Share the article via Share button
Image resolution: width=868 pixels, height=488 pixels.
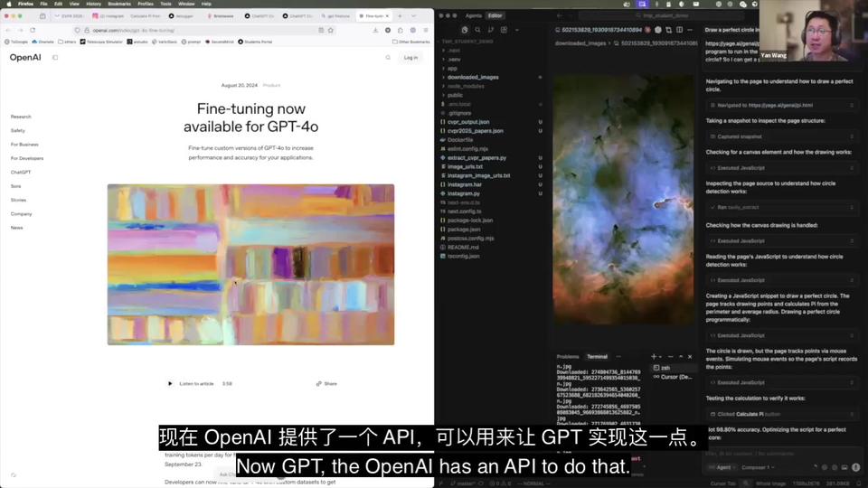tap(326, 383)
